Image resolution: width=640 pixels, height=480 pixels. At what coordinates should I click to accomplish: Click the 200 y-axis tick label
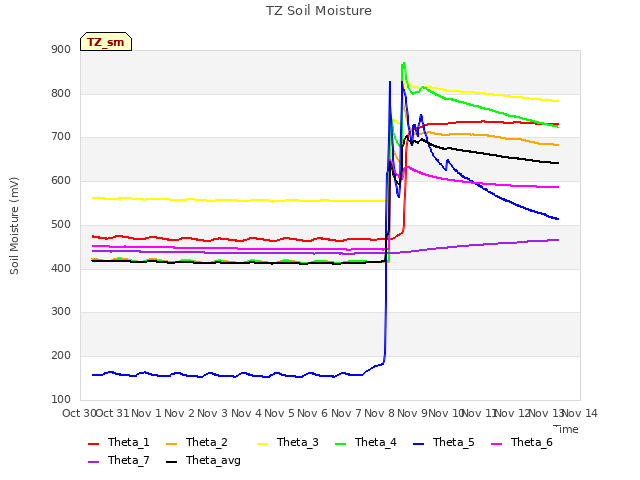[x=61, y=356]
